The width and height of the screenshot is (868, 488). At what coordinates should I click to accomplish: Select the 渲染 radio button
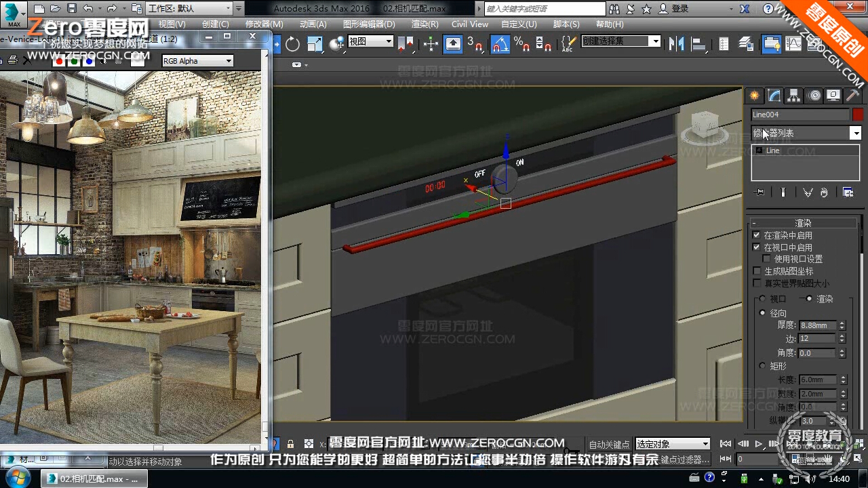point(809,299)
